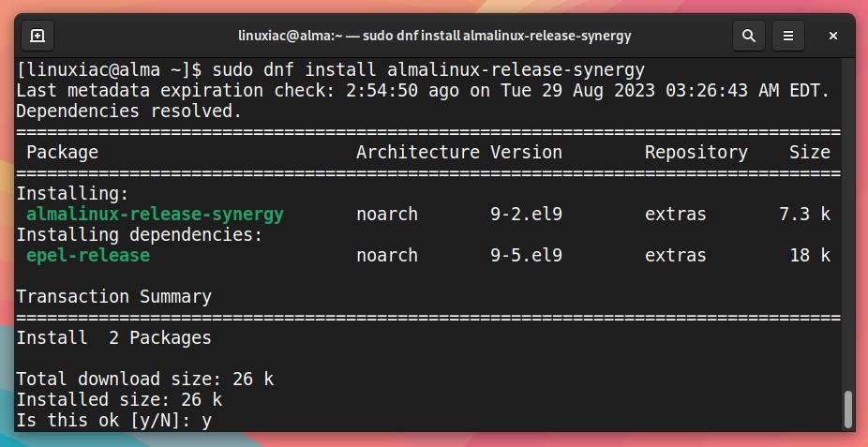Click the Transaction Summary heading

click(x=113, y=296)
